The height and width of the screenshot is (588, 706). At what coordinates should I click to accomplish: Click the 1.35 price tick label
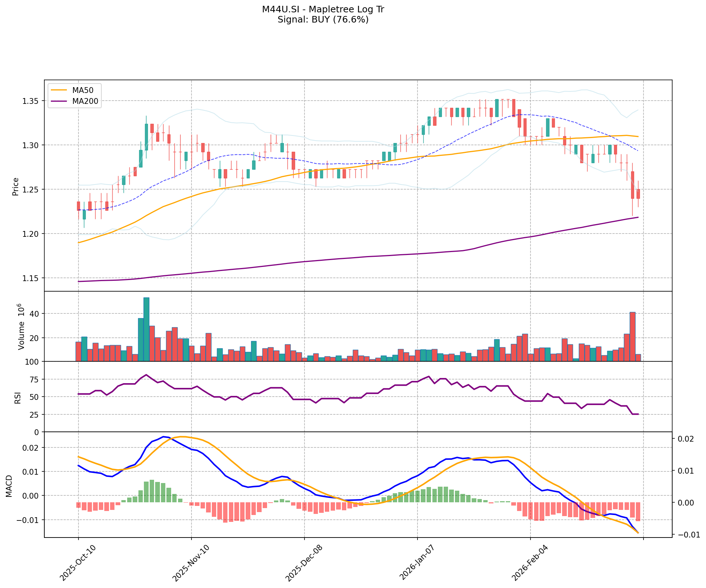(x=31, y=101)
